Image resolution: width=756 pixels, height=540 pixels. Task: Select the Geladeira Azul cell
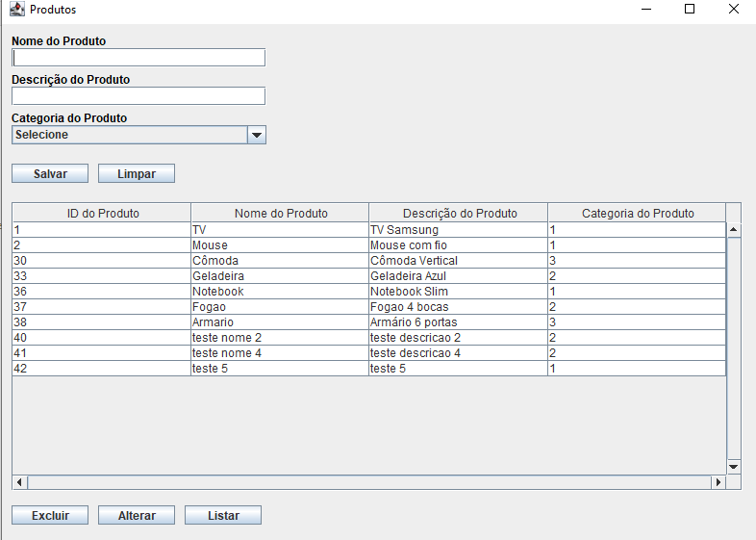click(459, 276)
